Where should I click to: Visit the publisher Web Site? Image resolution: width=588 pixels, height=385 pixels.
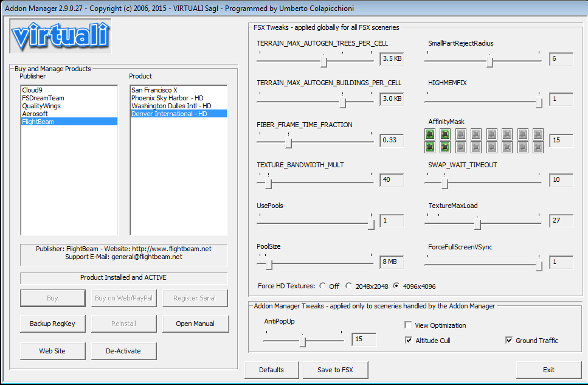point(52,351)
